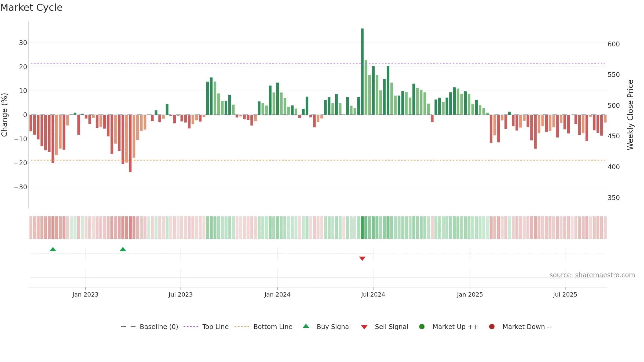Toggle the Baseline (0) legend entry
Image resolution: width=644 pixels, height=362 pixels.
pyautogui.click(x=149, y=327)
